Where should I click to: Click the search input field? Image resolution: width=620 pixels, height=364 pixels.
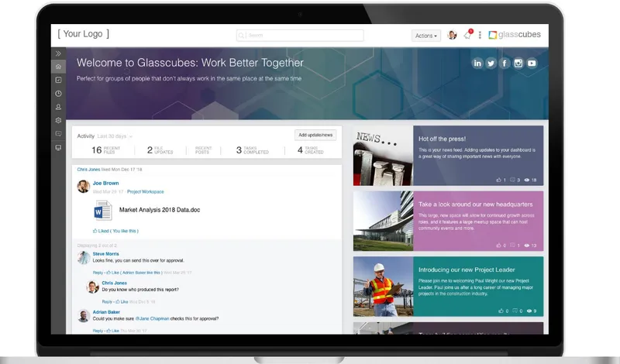tap(300, 36)
